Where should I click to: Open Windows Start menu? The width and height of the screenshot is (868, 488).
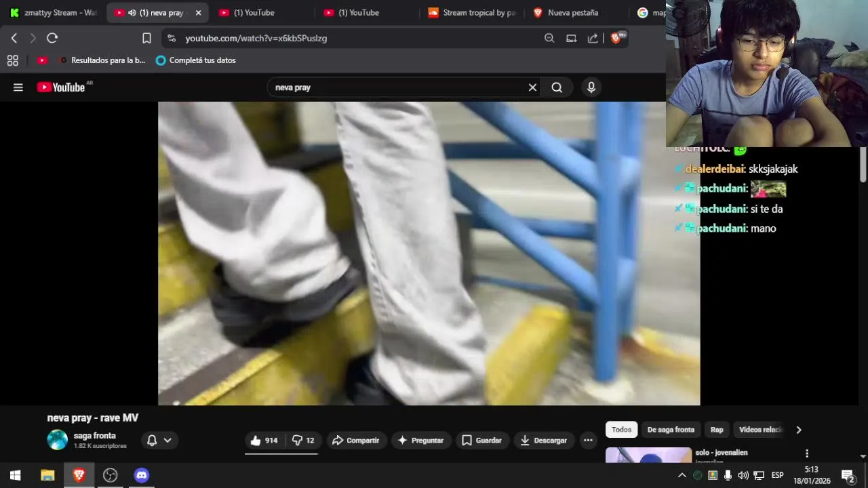[15, 475]
